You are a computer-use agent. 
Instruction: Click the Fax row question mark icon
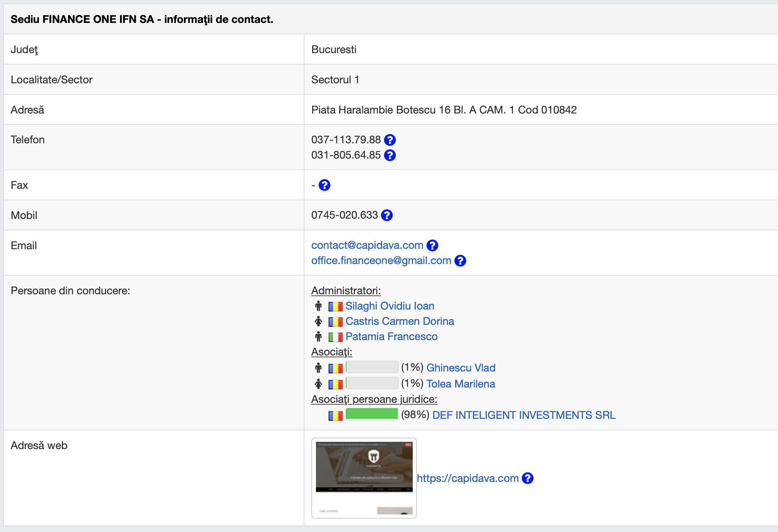[324, 185]
